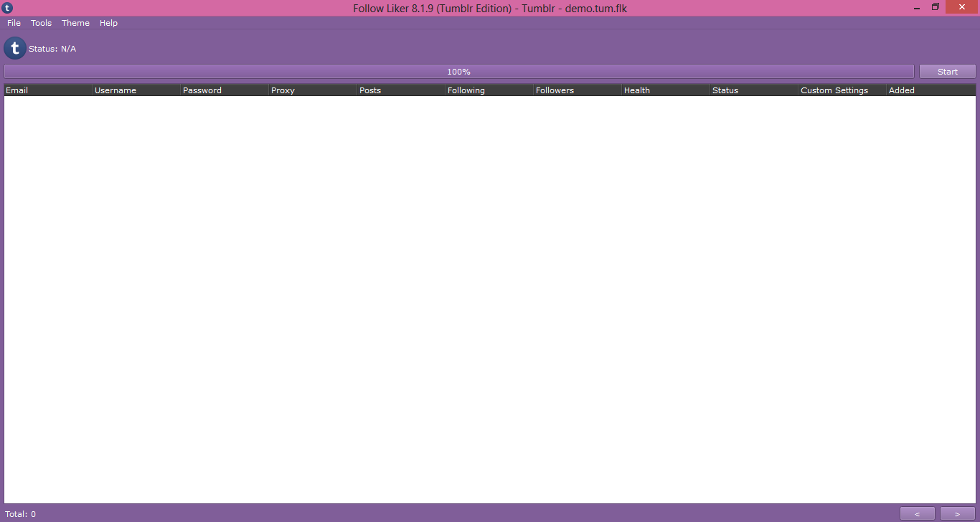Sort by the Added column header
This screenshot has height=522, width=980.
tap(931, 90)
